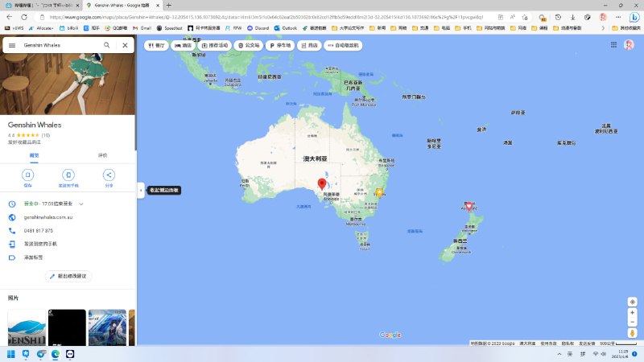644x362 pixels.
Task: Open the Edge settings ellipsis menu
Action: 618,17
